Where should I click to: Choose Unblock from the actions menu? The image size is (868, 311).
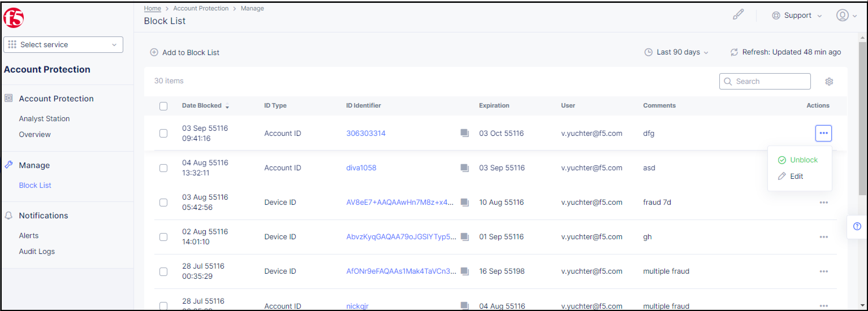[804, 160]
